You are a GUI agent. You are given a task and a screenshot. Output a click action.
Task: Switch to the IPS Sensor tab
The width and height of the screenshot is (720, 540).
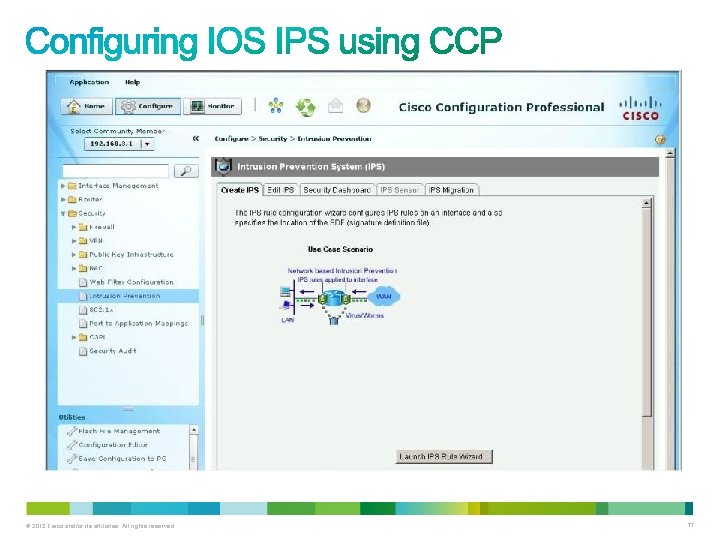point(399,190)
